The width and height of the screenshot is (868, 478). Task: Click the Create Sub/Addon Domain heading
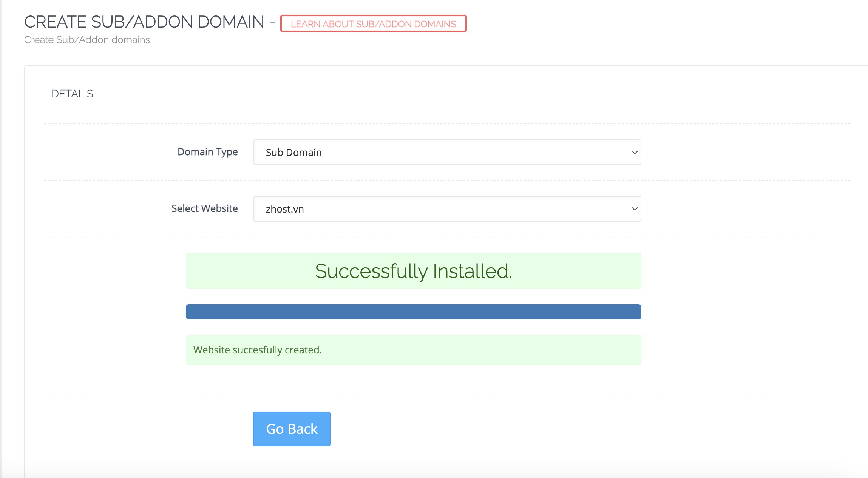pos(144,22)
